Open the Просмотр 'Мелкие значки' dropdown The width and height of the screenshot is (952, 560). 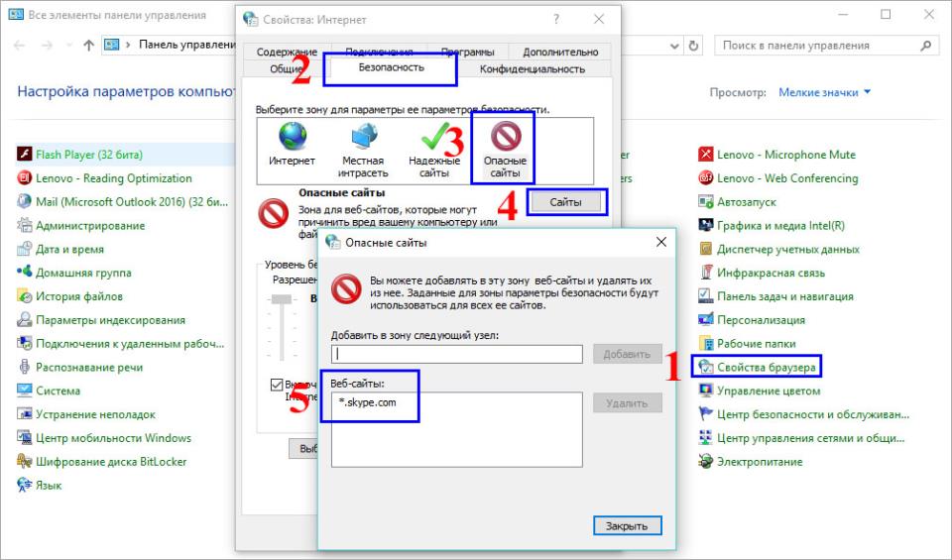pos(825,92)
